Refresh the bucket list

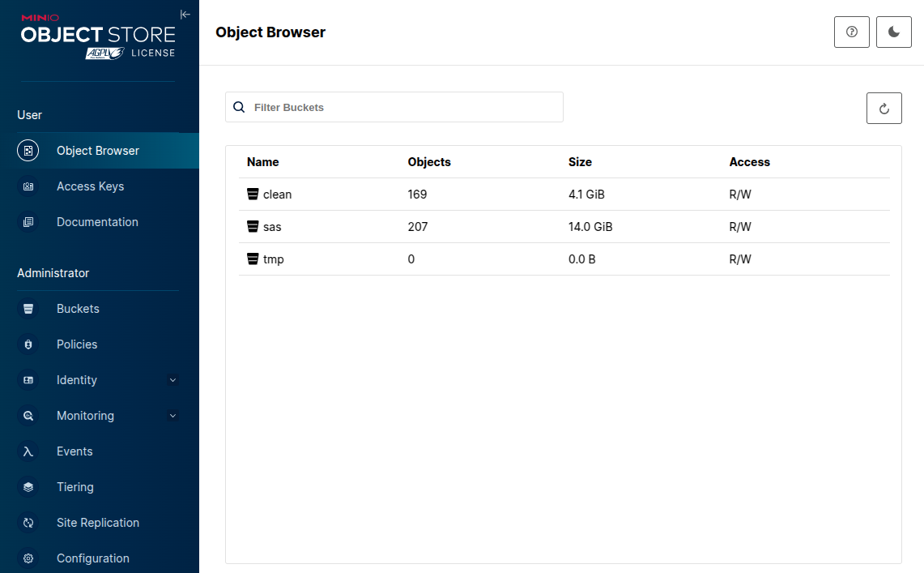tap(884, 108)
